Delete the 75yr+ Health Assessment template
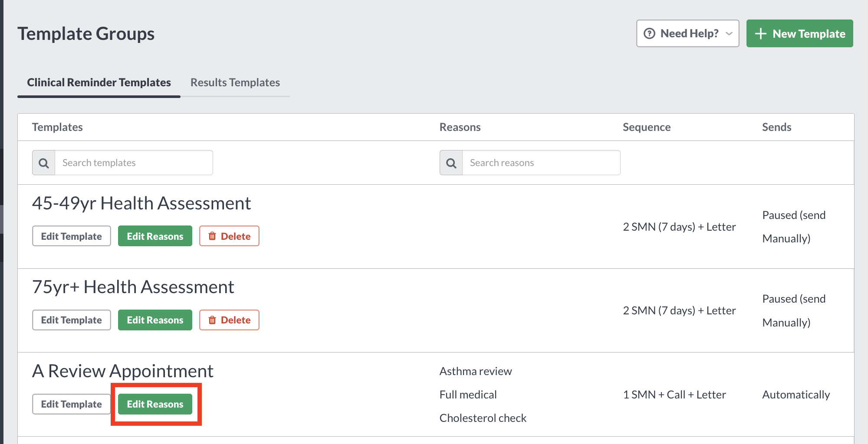868x444 pixels. [x=229, y=320]
